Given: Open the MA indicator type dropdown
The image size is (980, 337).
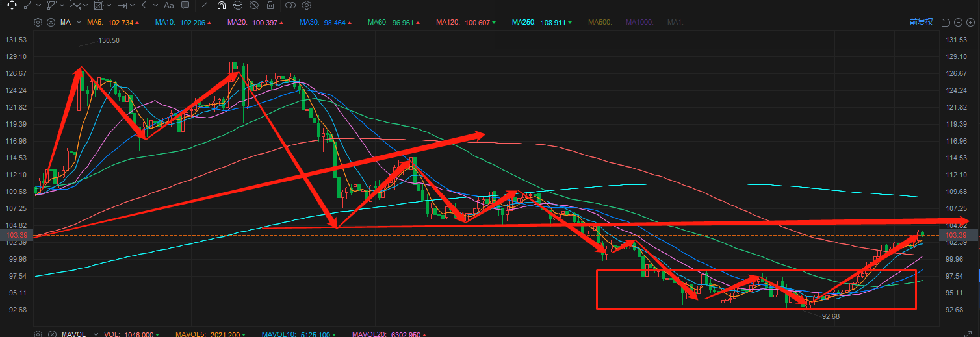Looking at the screenshot, I should (x=79, y=22).
